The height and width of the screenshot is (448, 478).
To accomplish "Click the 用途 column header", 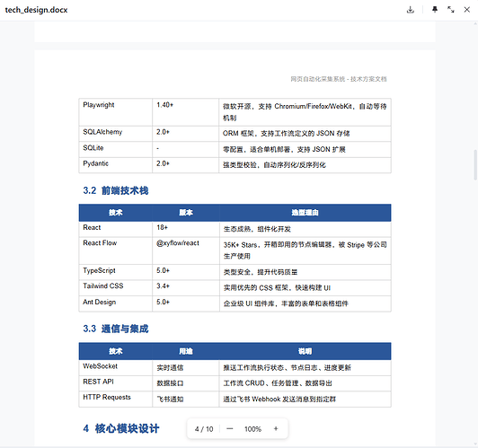I will pyautogui.click(x=186, y=351).
